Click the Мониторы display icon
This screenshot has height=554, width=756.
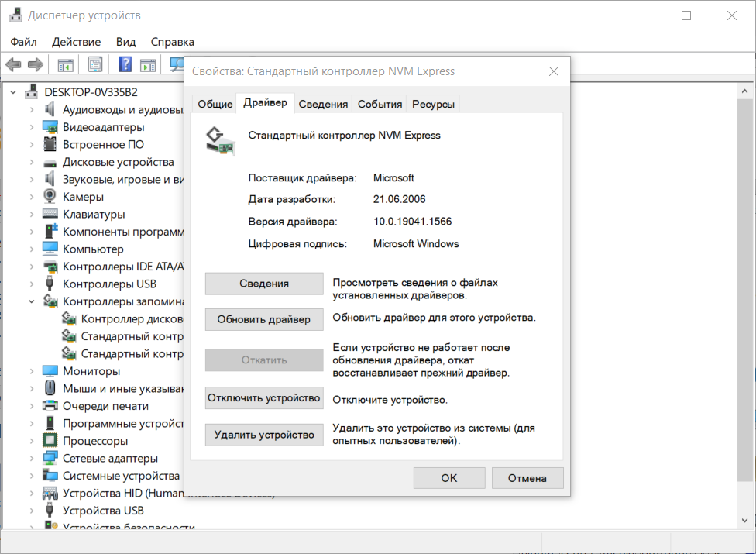pos(50,371)
